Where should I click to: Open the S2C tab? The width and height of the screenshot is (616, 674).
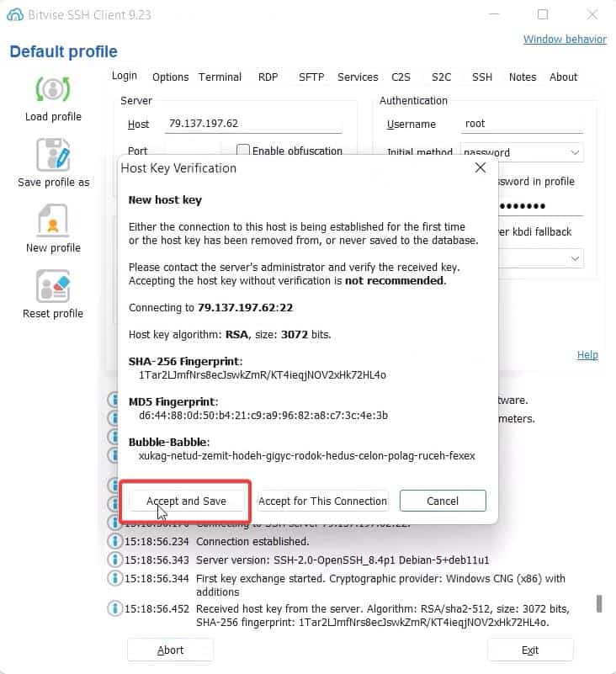coord(441,77)
